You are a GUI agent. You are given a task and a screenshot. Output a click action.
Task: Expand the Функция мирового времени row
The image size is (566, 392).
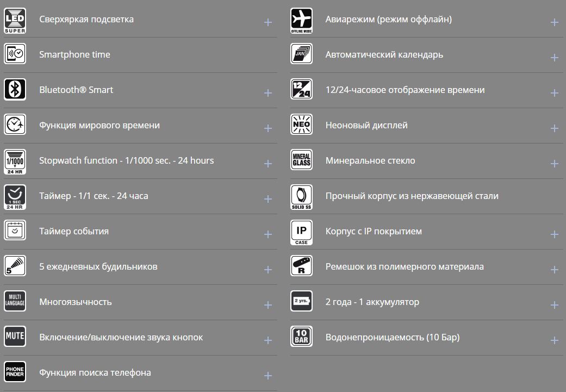[268, 128]
